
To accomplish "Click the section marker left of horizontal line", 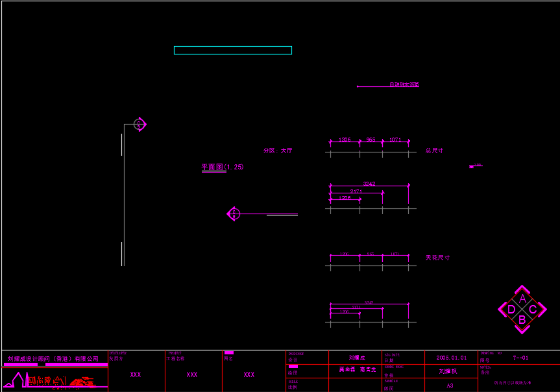I will click(234, 214).
